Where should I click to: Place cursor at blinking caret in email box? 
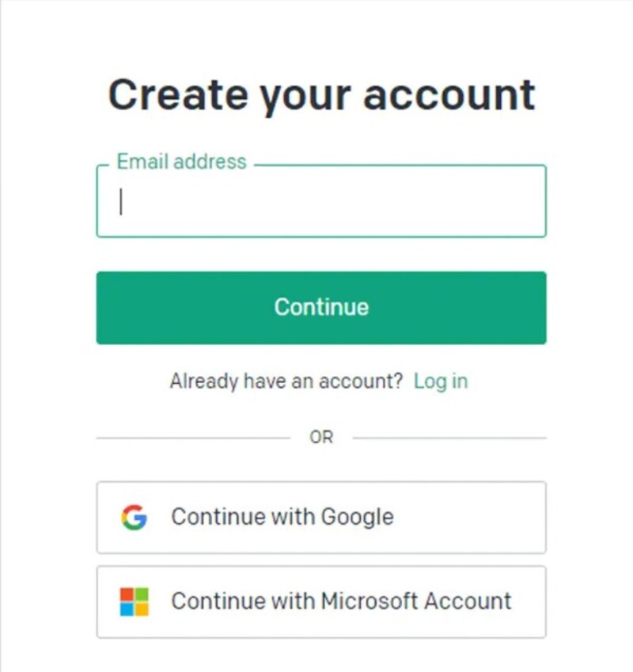click(x=121, y=202)
